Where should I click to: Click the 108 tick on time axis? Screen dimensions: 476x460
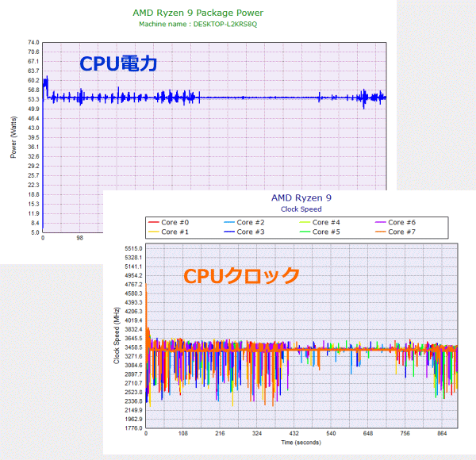click(x=182, y=433)
